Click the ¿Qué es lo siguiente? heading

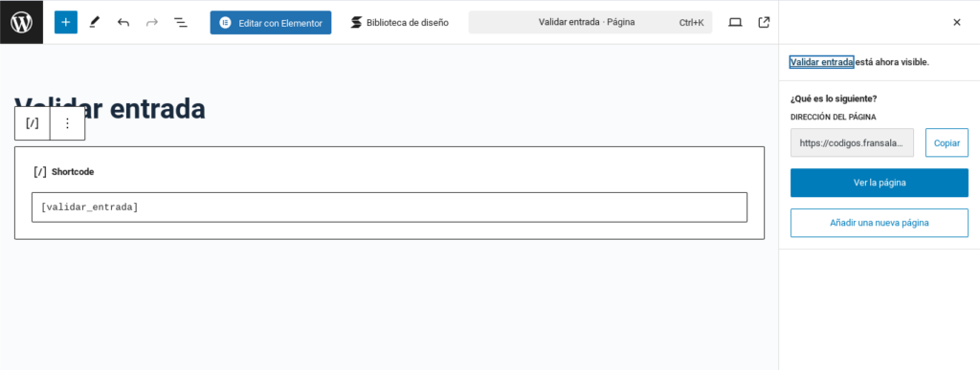click(x=834, y=98)
